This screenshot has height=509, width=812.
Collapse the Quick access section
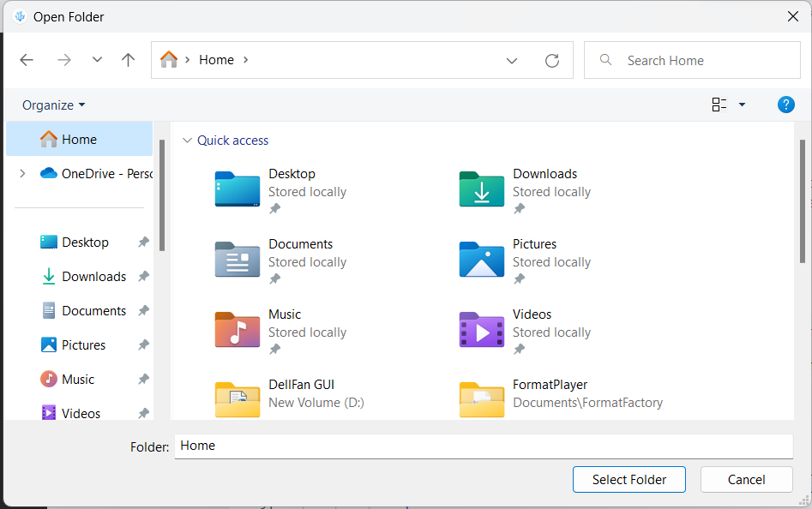pos(188,140)
